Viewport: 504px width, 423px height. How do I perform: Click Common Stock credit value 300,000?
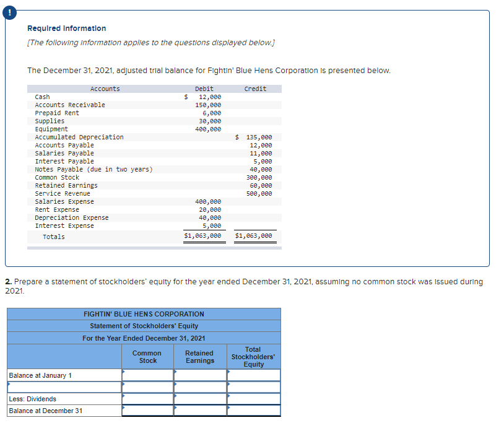(x=259, y=177)
